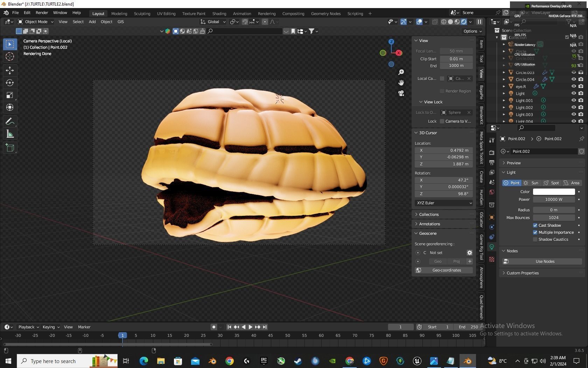Select the Spot light type button

point(552,183)
